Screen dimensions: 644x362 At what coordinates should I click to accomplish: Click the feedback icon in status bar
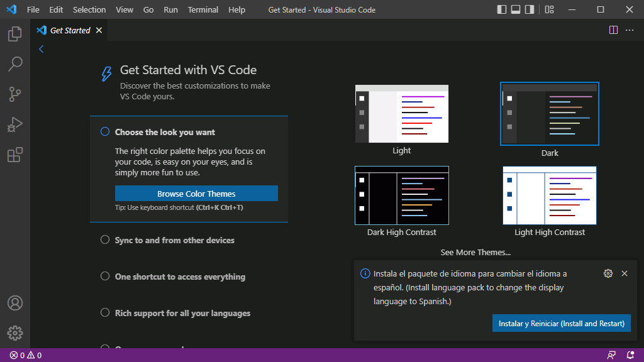click(x=611, y=356)
